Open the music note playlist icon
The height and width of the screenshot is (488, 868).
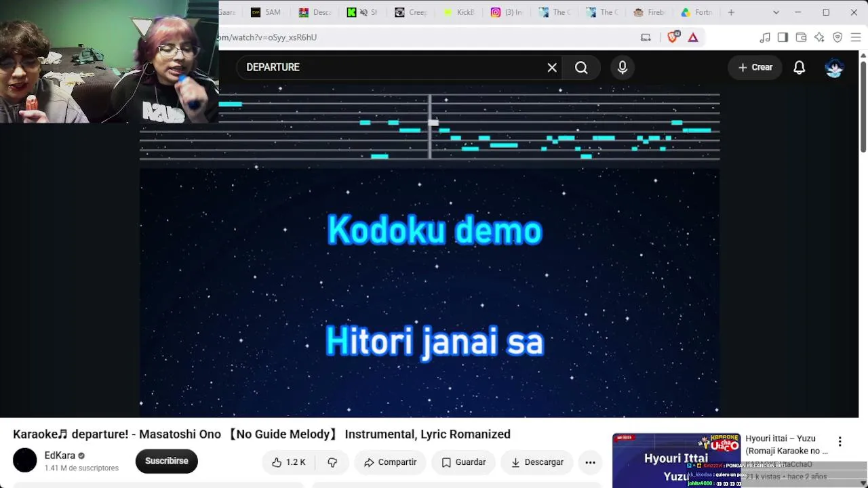pos(765,37)
